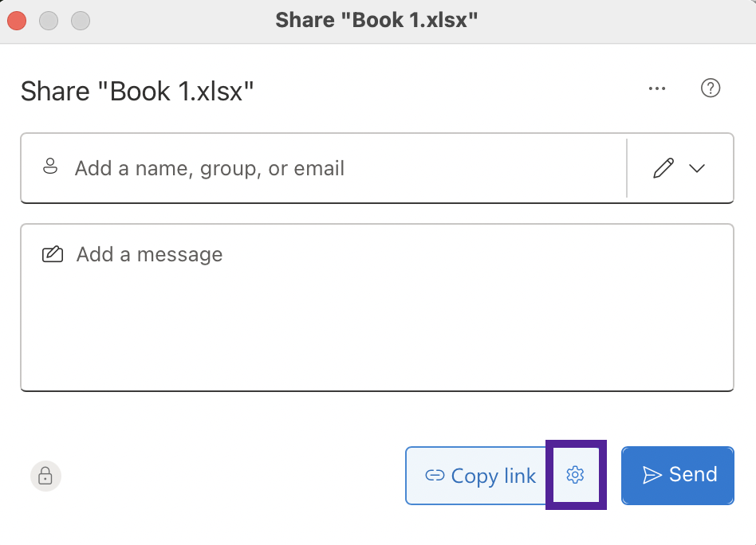Click the pencil edit permission icon
This screenshot has height=545, width=756.
663,168
